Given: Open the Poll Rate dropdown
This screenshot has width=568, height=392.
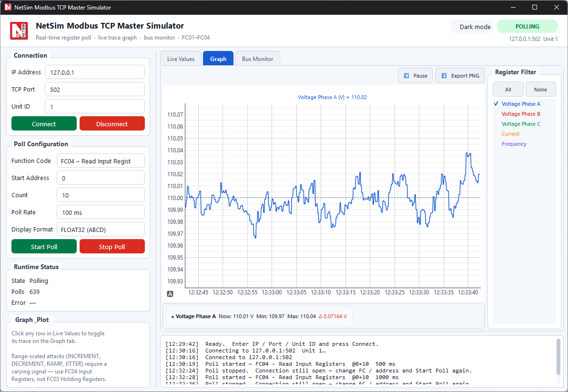Looking at the screenshot, I should pos(101,212).
